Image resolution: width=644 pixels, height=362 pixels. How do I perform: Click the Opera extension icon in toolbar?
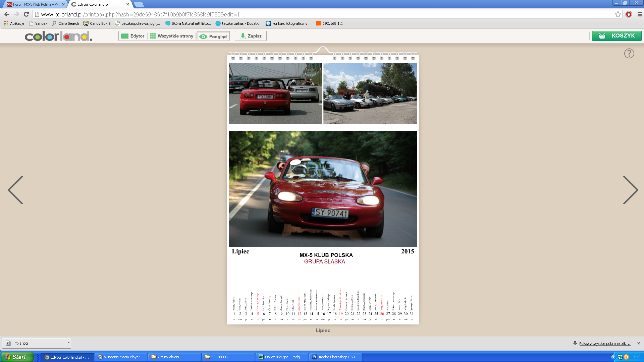(629, 14)
